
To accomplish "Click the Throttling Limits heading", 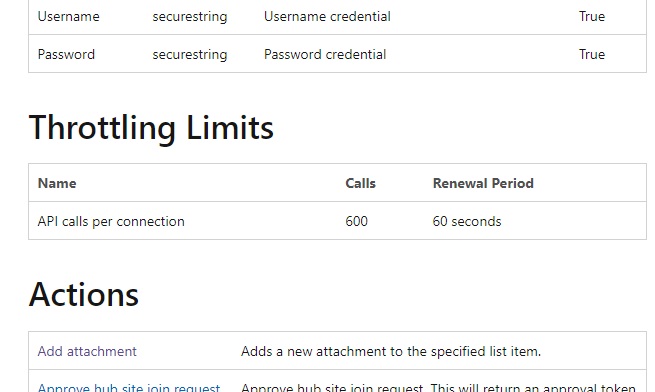I will 151,128.
